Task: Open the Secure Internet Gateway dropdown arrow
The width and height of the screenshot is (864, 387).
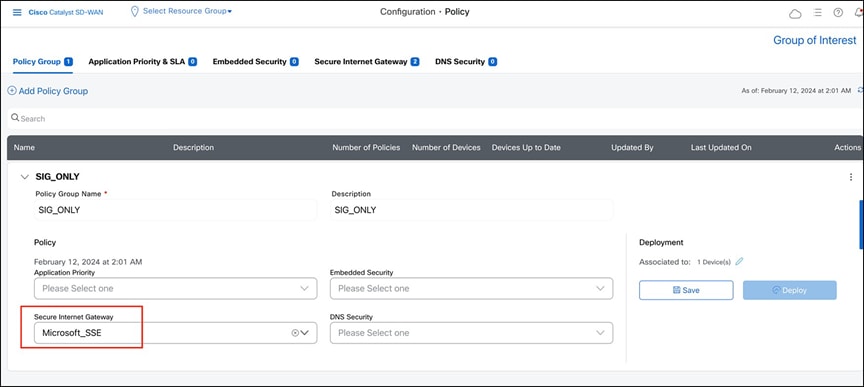Action: (305, 333)
